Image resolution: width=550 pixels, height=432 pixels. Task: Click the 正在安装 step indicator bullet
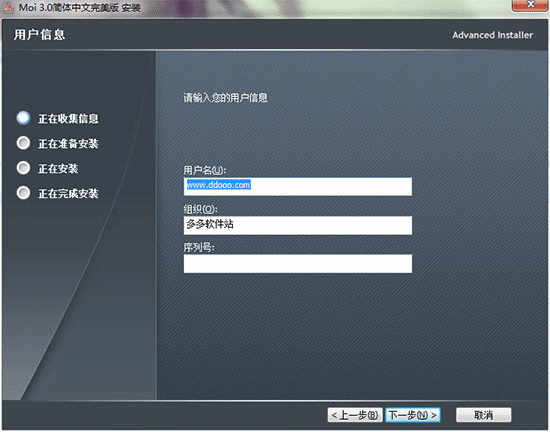tap(23, 168)
